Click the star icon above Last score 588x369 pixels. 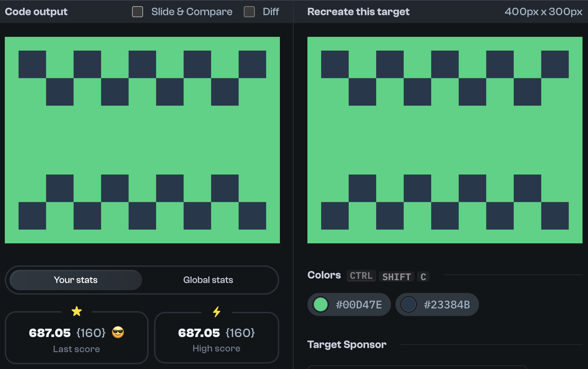pos(76,311)
